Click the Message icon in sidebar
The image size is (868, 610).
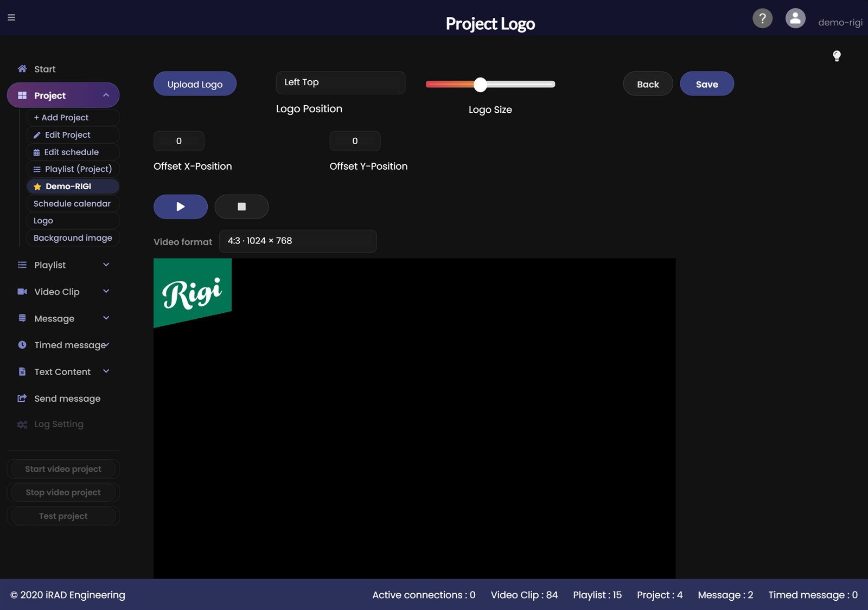click(22, 318)
